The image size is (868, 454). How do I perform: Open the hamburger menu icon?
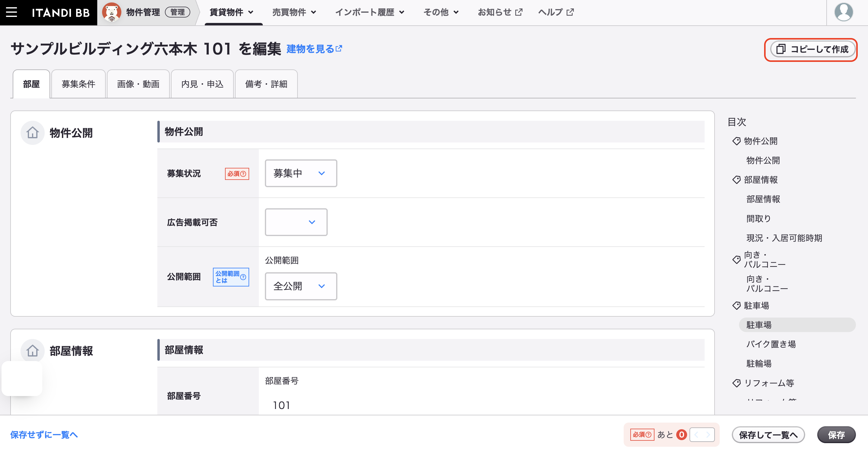coord(11,12)
